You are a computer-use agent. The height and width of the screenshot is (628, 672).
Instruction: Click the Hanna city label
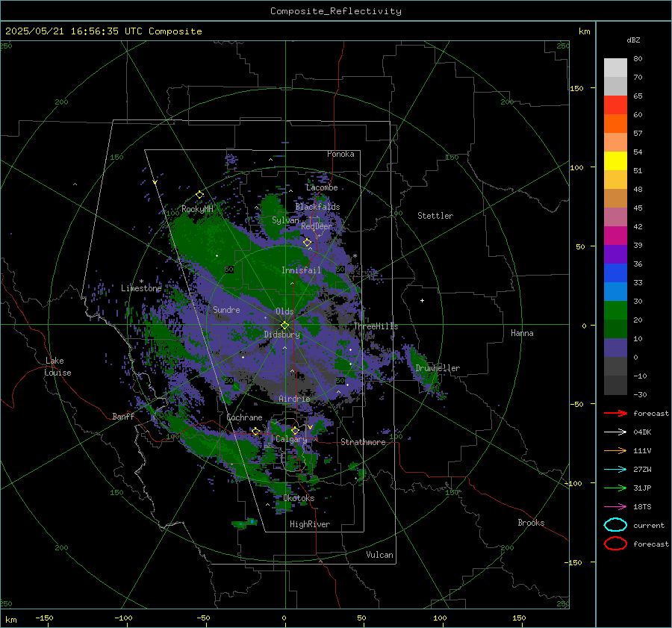coord(522,333)
